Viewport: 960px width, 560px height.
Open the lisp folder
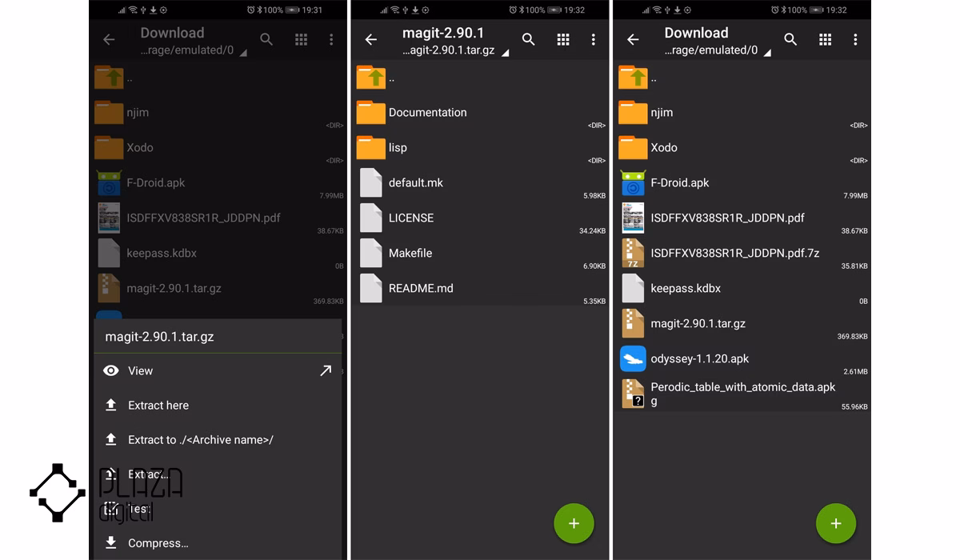[x=480, y=148]
